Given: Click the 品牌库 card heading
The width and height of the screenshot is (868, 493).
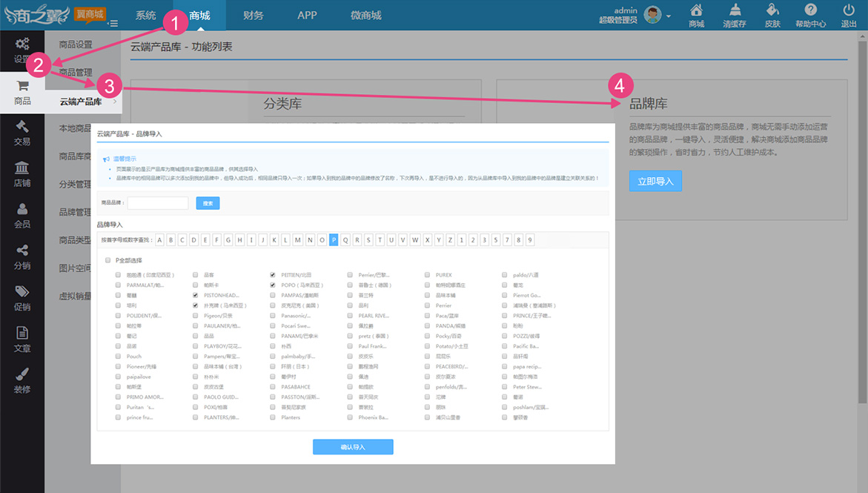Looking at the screenshot, I should click(649, 104).
